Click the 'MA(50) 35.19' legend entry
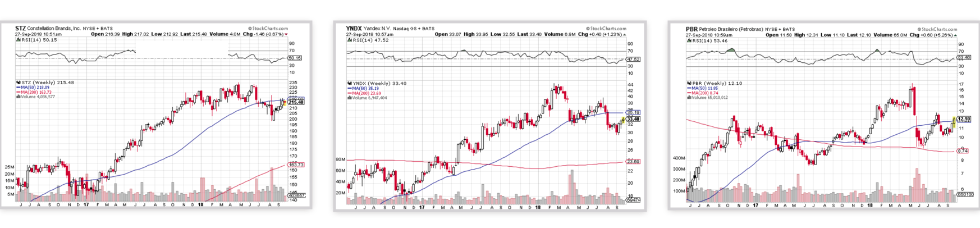This screenshot has width=980, height=228. pyautogui.click(x=363, y=88)
